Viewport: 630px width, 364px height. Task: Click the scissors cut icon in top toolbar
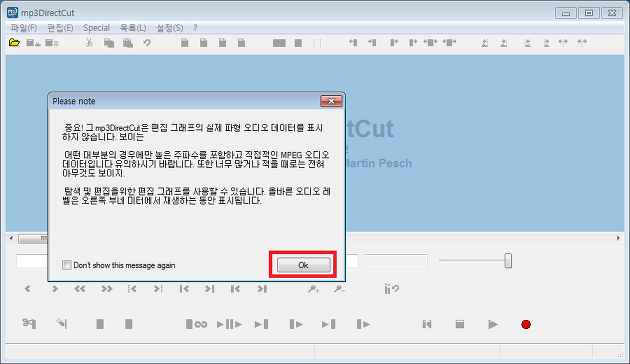89,42
